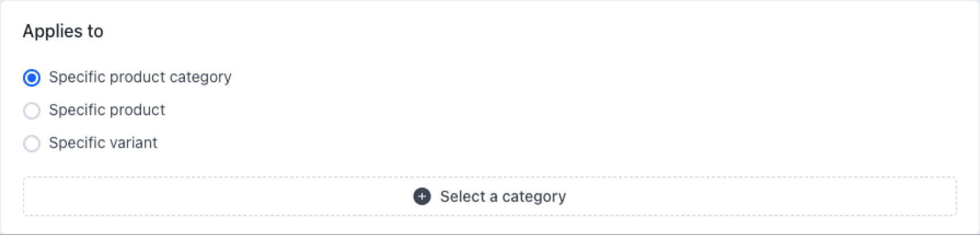The height and width of the screenshot is (235, 980).
Task: Click the 'Specific variant' label text
Action: point(103,143)
